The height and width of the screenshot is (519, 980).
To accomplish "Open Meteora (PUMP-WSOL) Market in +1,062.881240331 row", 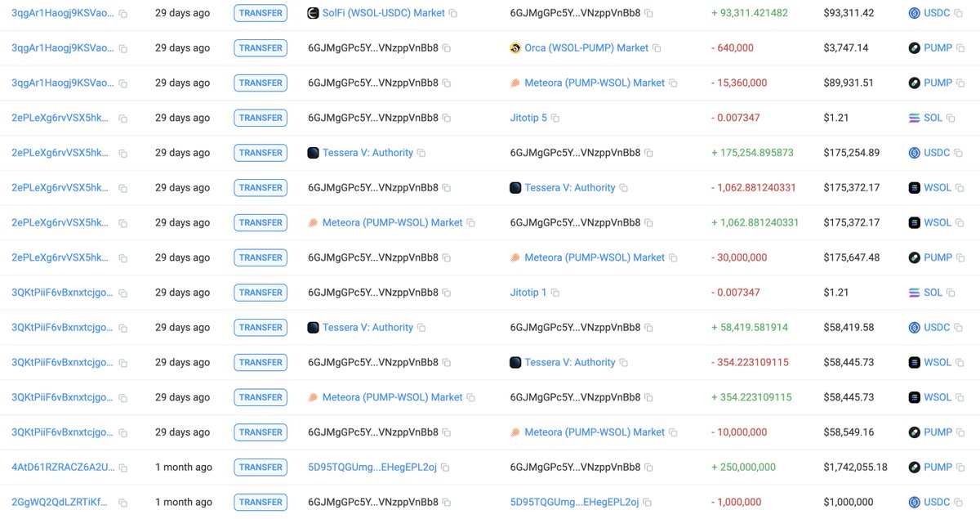I will [393, 222].
